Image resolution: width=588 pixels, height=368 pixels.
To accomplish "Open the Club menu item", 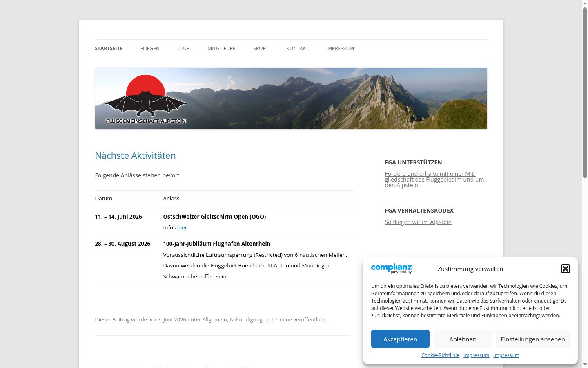I will [183, 49].
